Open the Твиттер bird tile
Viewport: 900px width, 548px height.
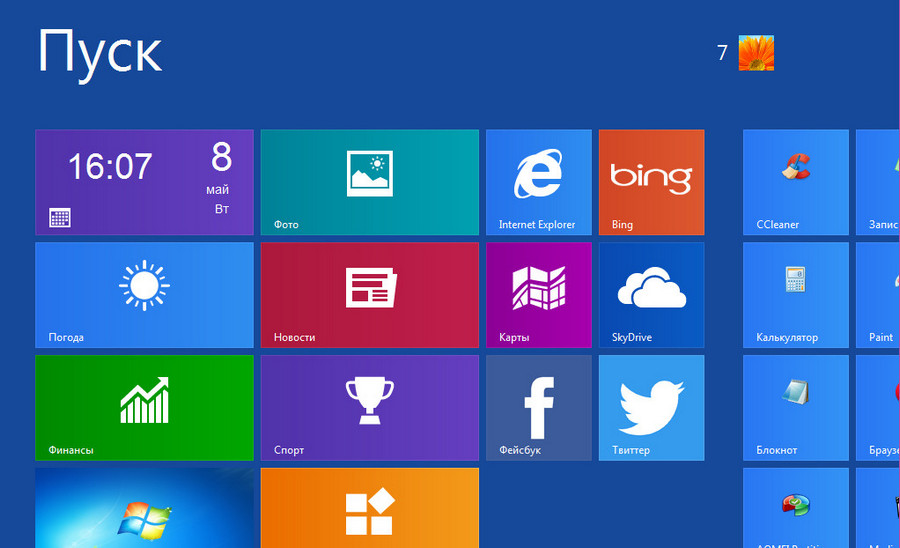pyautogui.click(x=651, y=408)
